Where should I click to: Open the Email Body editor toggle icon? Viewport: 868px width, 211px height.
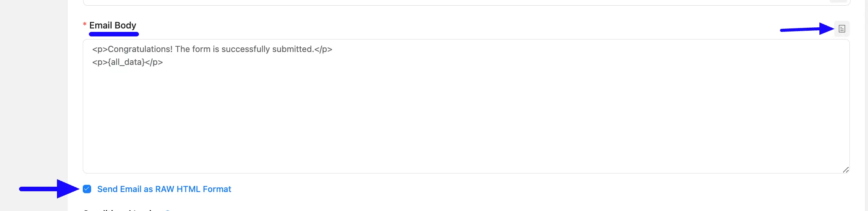[x=842, y=29]
